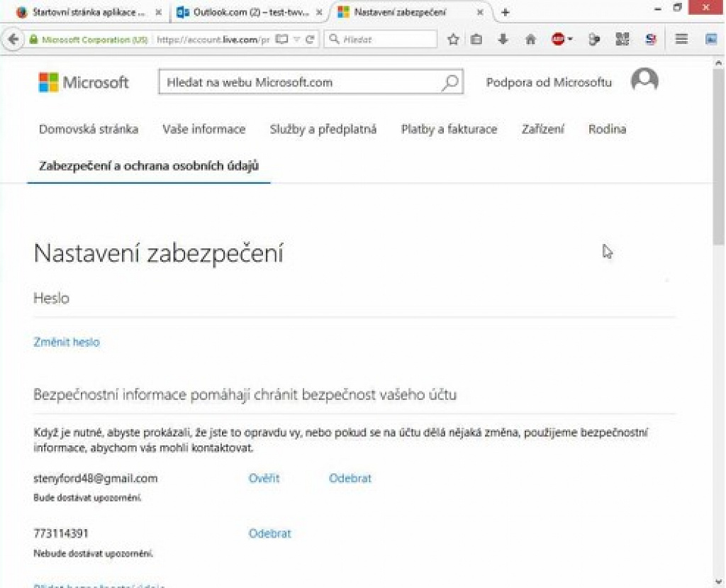Click the Heslo section heading

click(51, 298)
